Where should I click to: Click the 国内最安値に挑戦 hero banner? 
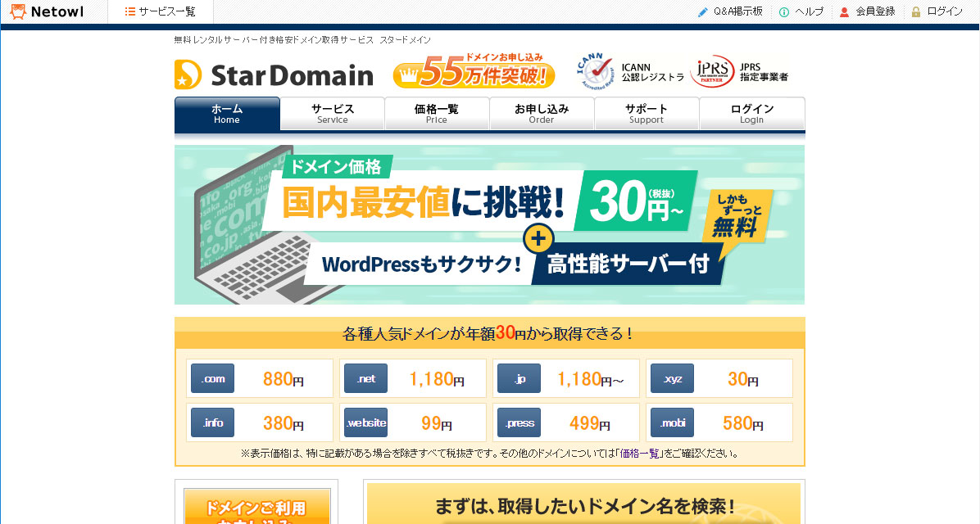(489, 225)
